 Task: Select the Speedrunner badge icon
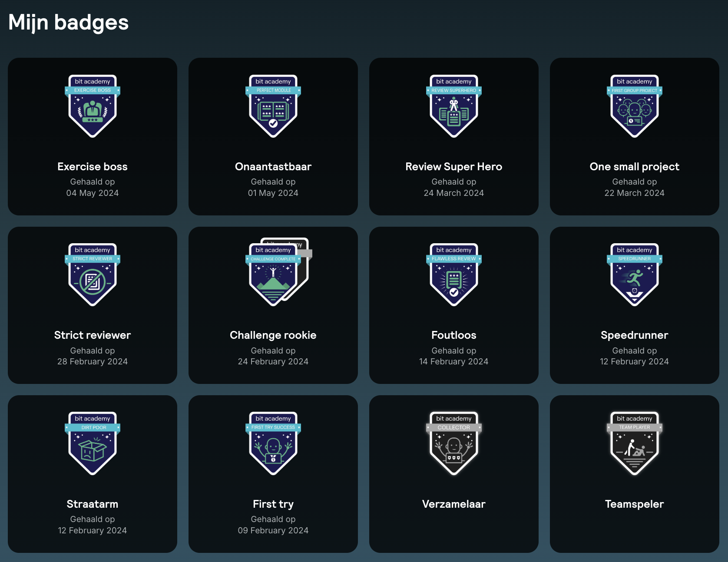tap(635, 275)
